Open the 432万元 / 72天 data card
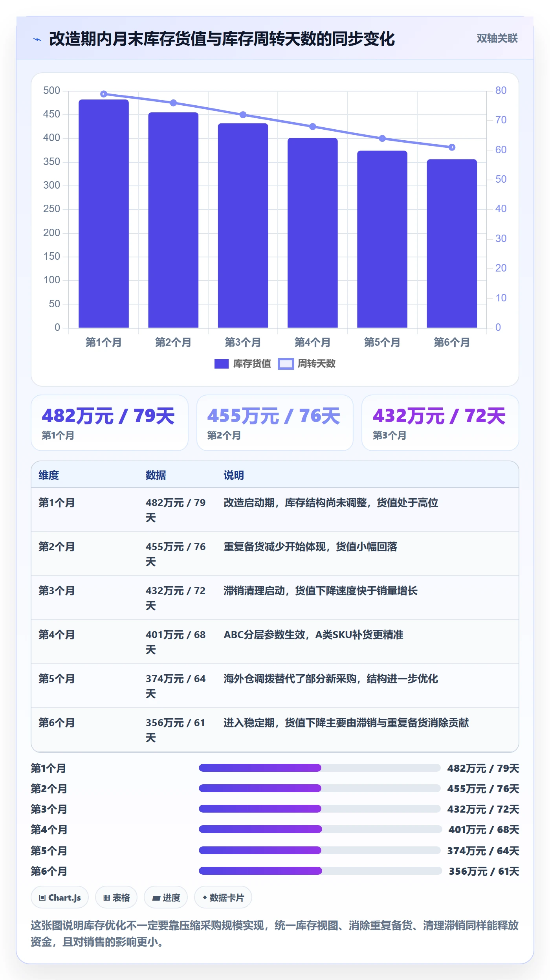550x980 pixels. point(440,423)
